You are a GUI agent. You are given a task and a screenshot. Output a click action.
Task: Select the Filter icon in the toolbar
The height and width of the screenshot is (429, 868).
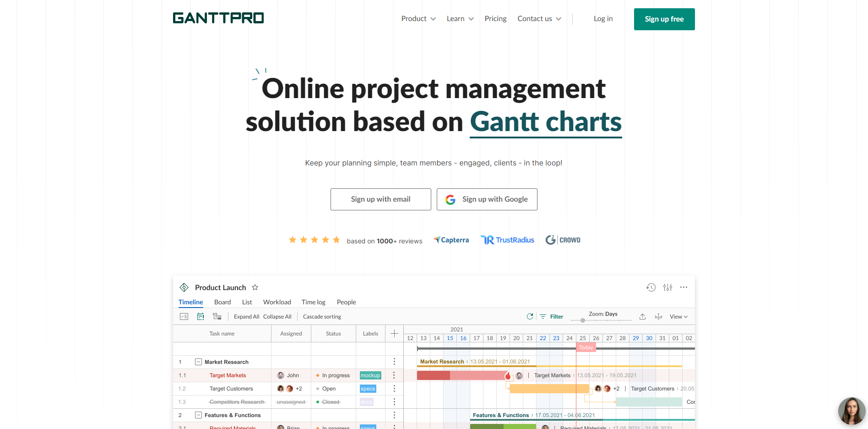(x=543, y=316)
